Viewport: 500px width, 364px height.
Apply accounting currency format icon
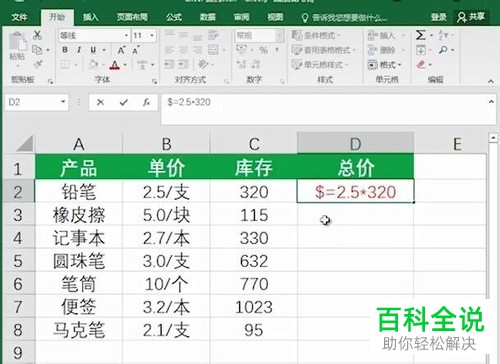pyautogui.click(x=241, y=50)
